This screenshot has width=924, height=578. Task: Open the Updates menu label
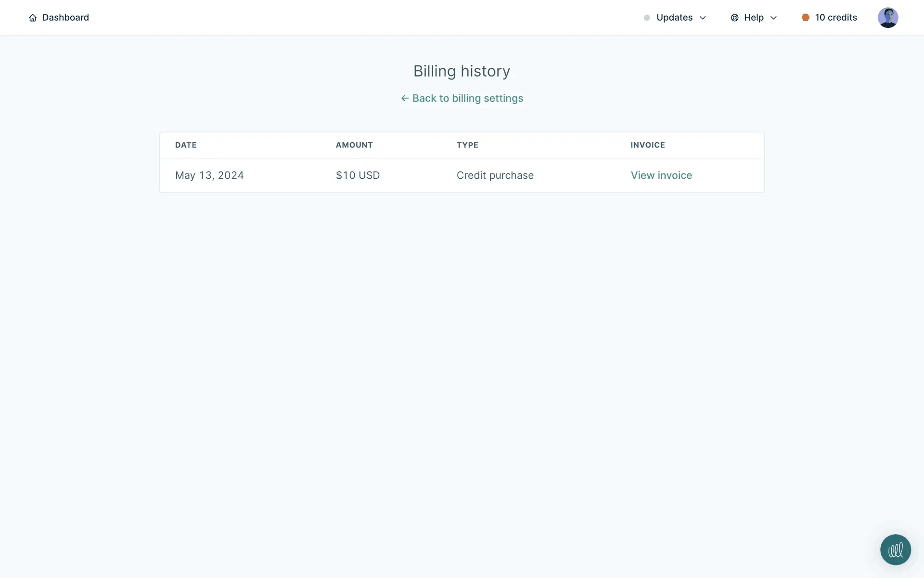pos(674,17)
